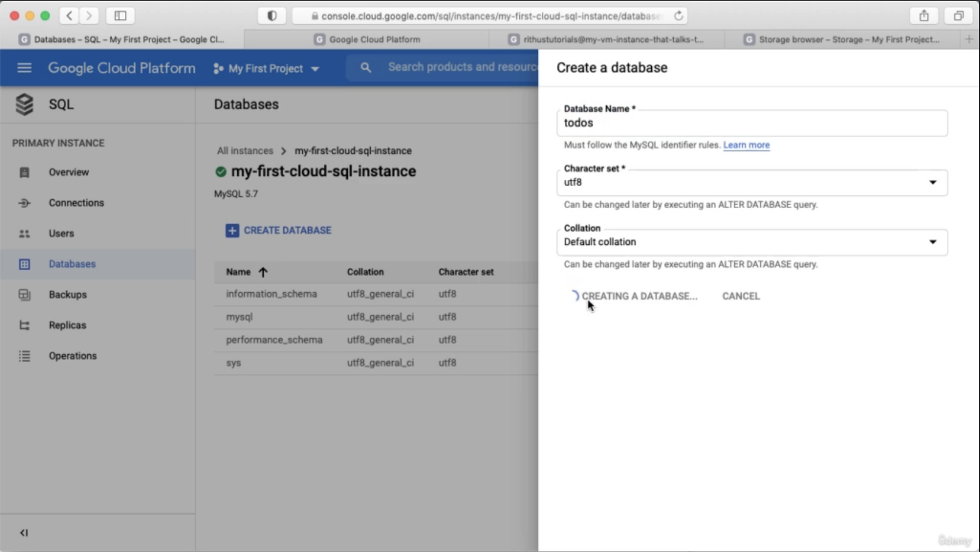The height and width of the screenshot is (552, 980).
Task: Open the hamburger navigation menu
Action: (24, 68)
